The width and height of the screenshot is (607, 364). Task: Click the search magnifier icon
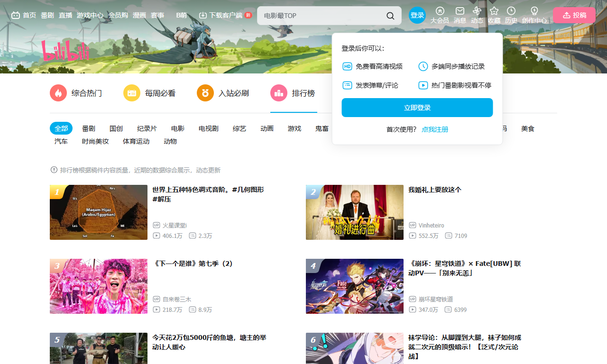[x=390, y=16]
